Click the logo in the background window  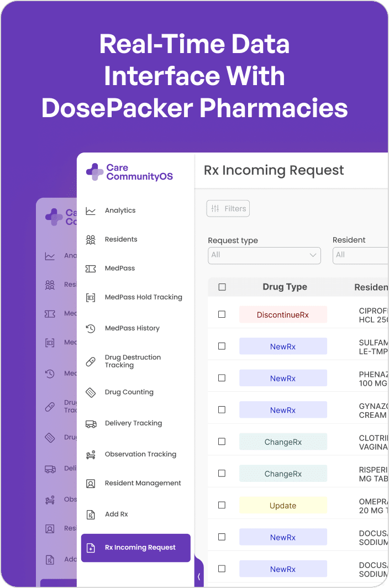(54, 217)
